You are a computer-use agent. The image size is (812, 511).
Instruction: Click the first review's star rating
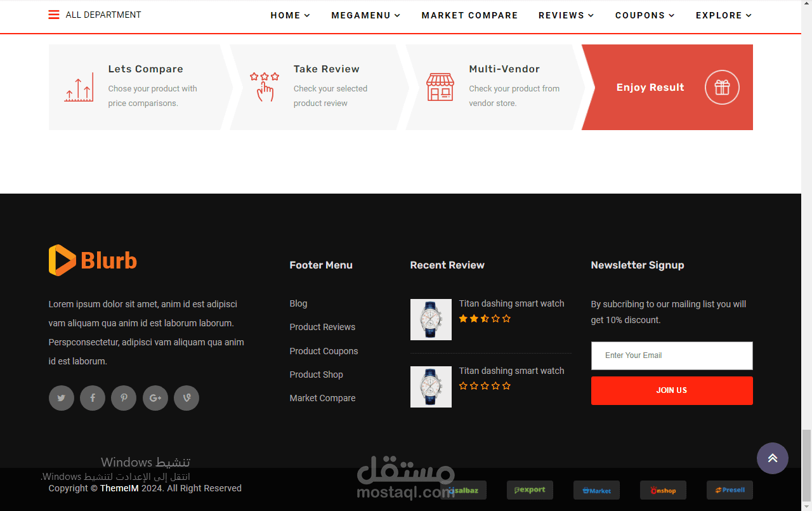485,319
